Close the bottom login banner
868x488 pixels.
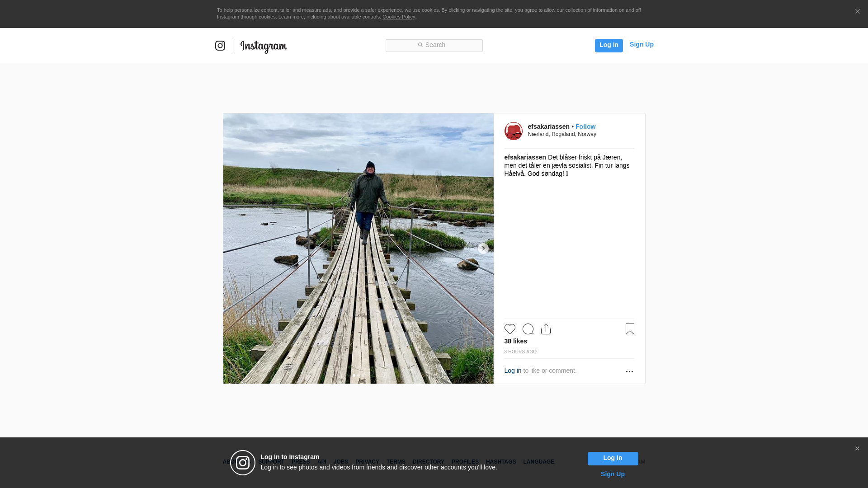point(857,449)
